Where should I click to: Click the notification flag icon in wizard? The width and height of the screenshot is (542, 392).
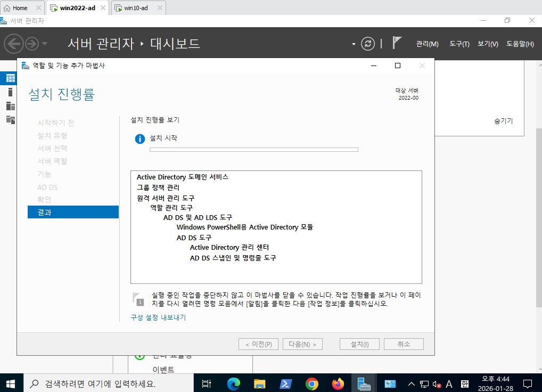(x=138, y=299)
